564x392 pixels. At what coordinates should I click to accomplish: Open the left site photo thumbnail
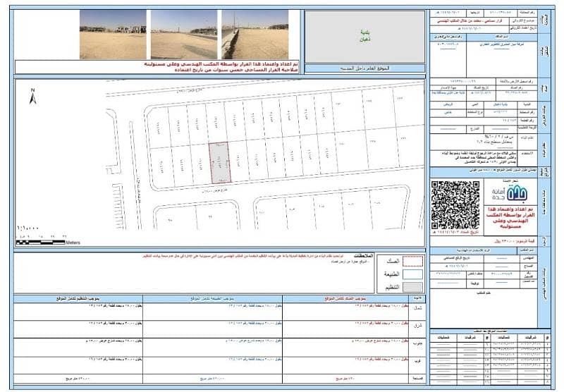click(113, 34)
